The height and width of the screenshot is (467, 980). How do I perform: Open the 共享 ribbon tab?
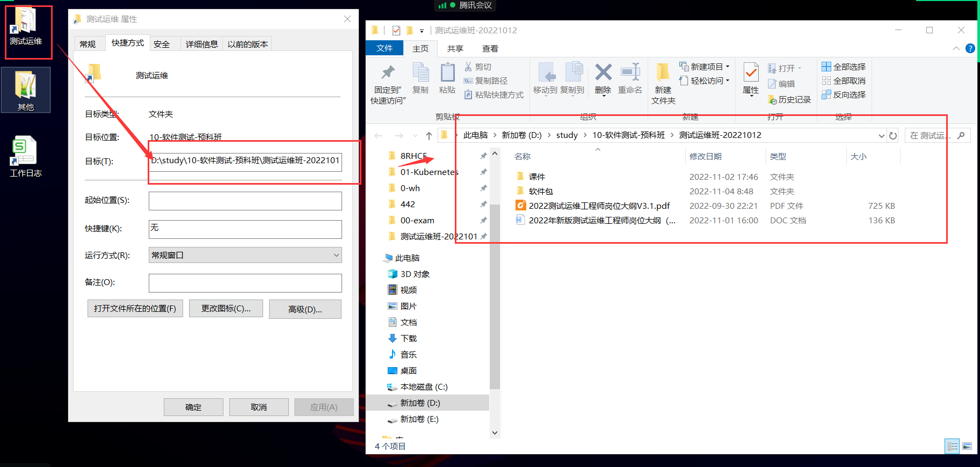455,48
